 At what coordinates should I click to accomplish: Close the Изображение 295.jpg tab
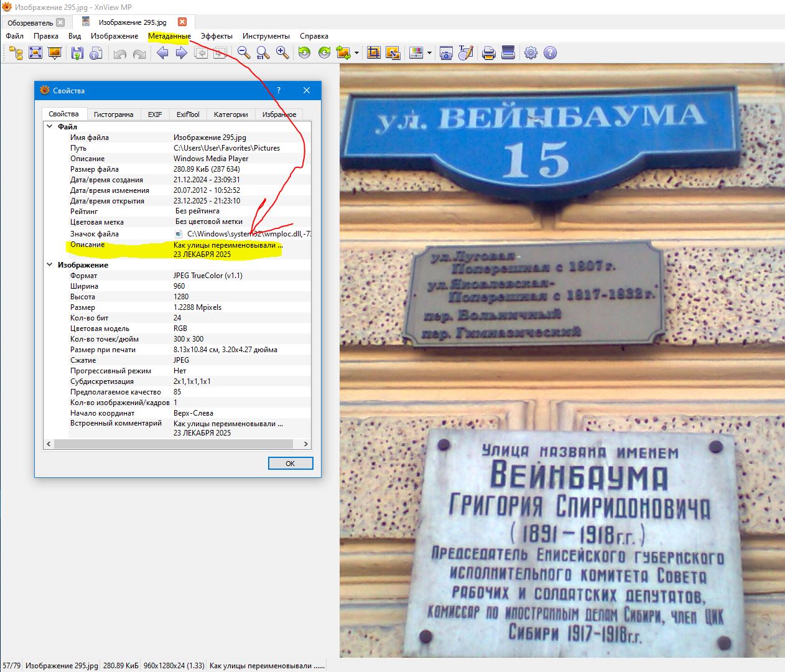182,22
